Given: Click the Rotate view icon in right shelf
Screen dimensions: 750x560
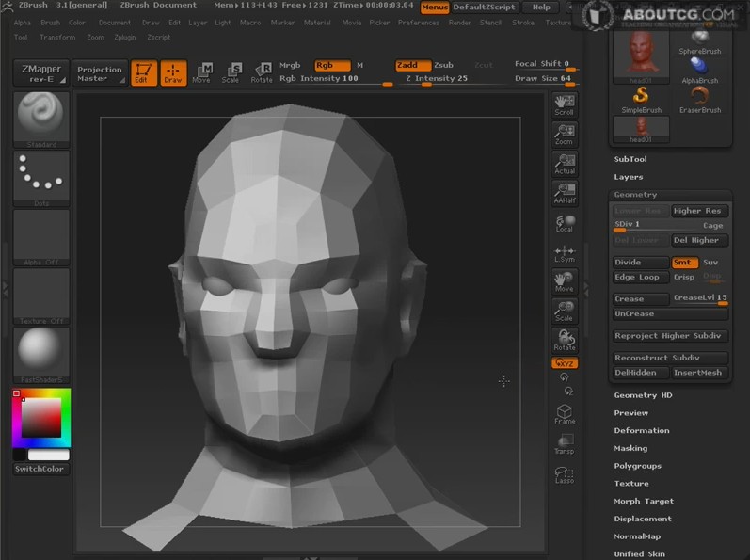Looking at the screenshot, I should pos(565,340).
